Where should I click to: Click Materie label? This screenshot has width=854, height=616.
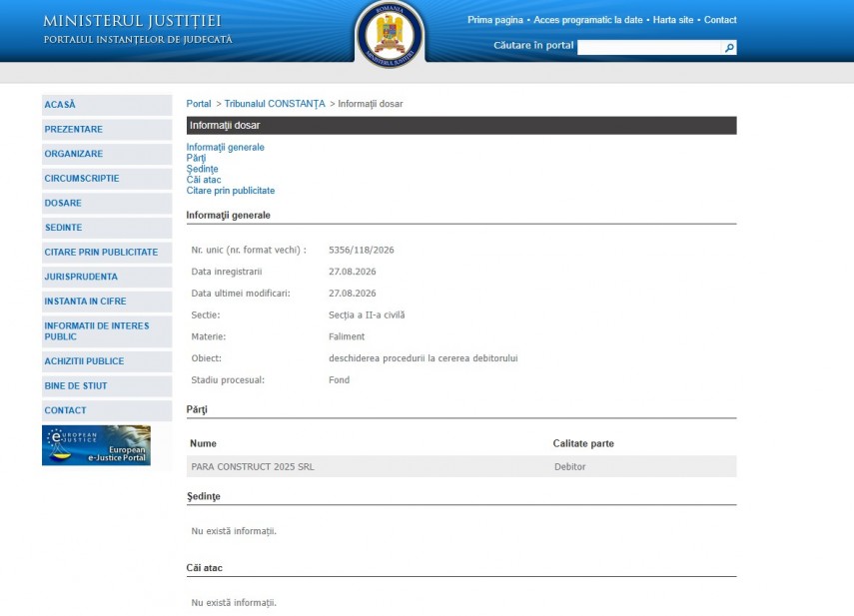click(x=208, y=336)
